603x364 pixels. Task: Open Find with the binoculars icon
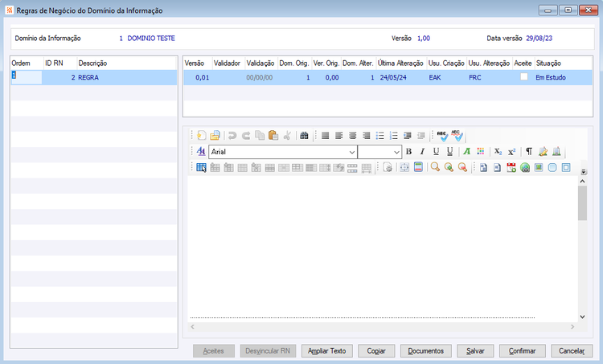[x=304, y=135]
